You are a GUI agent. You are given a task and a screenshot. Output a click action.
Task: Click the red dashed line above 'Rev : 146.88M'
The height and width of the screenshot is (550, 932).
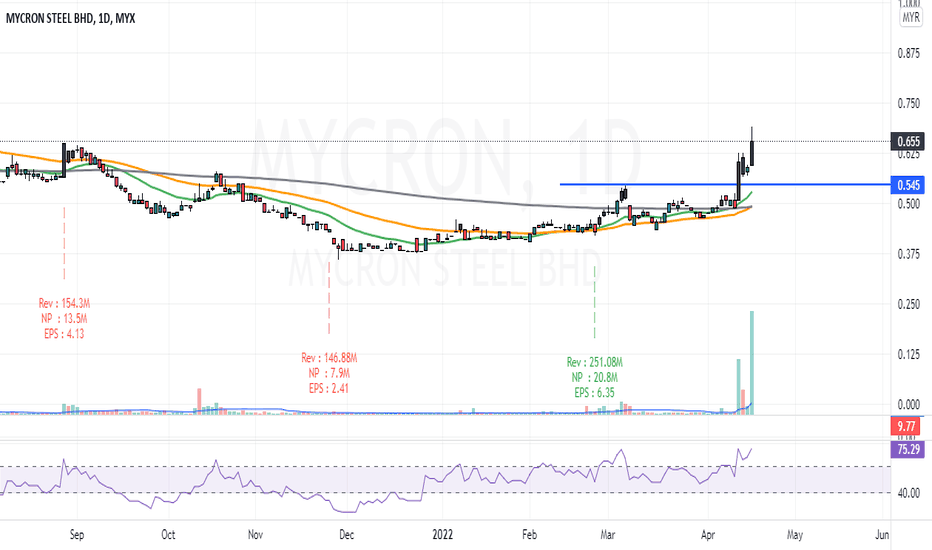329,297
